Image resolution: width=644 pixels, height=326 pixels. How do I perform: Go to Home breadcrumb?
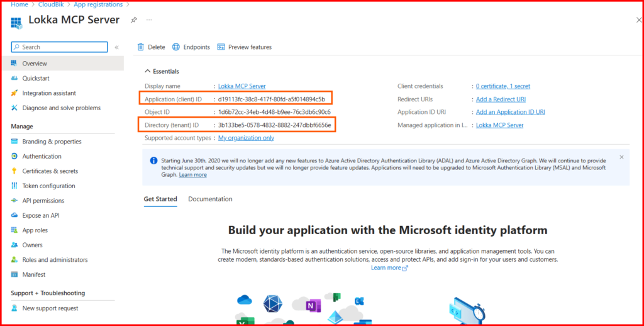pyautogui.click(x=19, y=4)
